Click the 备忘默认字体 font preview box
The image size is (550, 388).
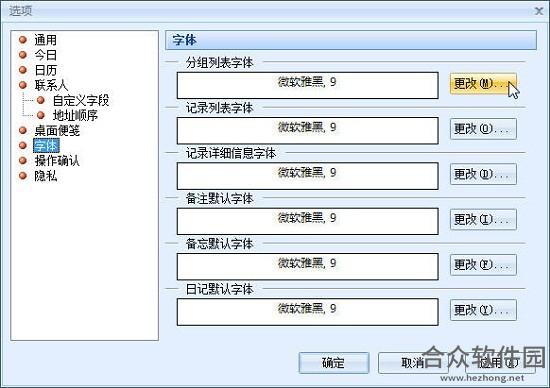click(308, 266)
